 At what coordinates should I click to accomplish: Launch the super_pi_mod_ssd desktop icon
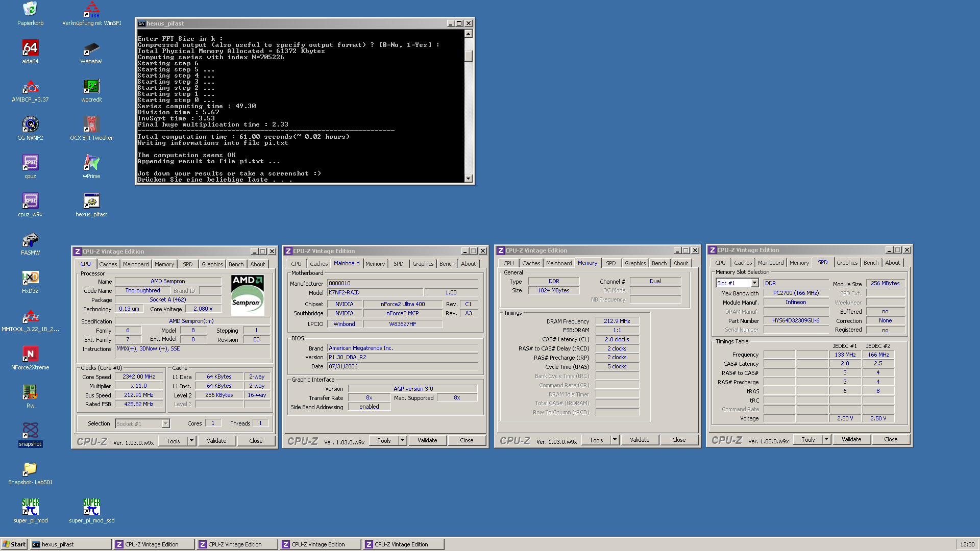[91, 507]
